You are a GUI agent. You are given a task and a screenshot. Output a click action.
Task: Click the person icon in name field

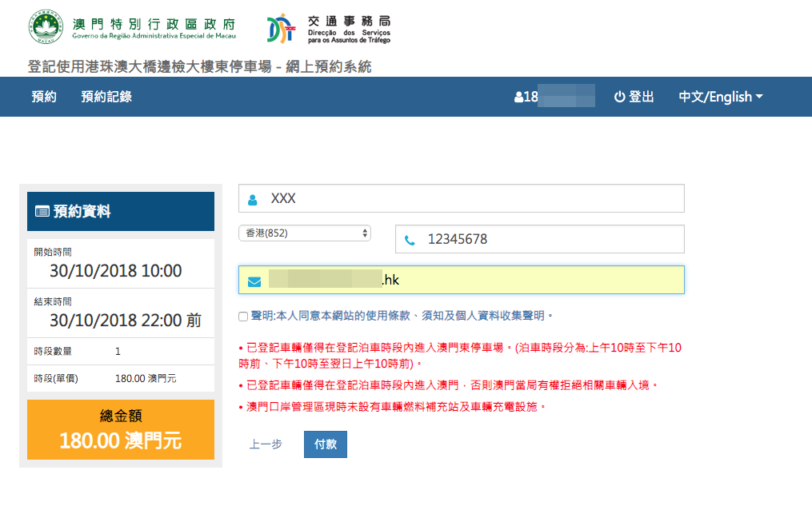pyautogui.click(x=253, y=199)
